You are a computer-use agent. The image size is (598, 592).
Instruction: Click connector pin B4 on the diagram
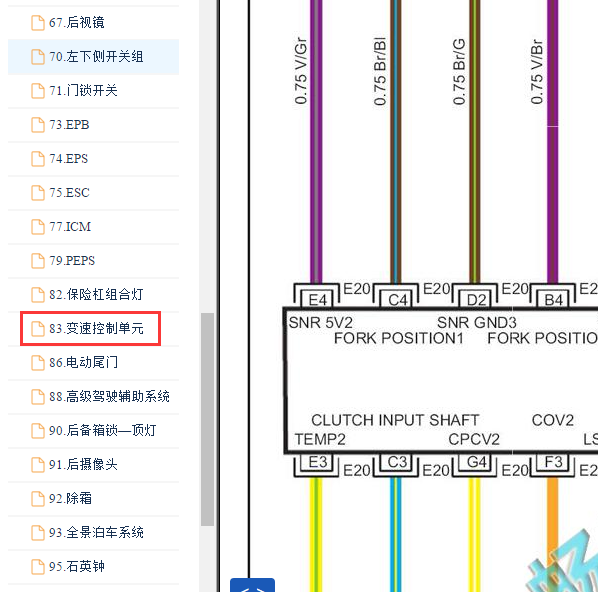tap(553, 300)
